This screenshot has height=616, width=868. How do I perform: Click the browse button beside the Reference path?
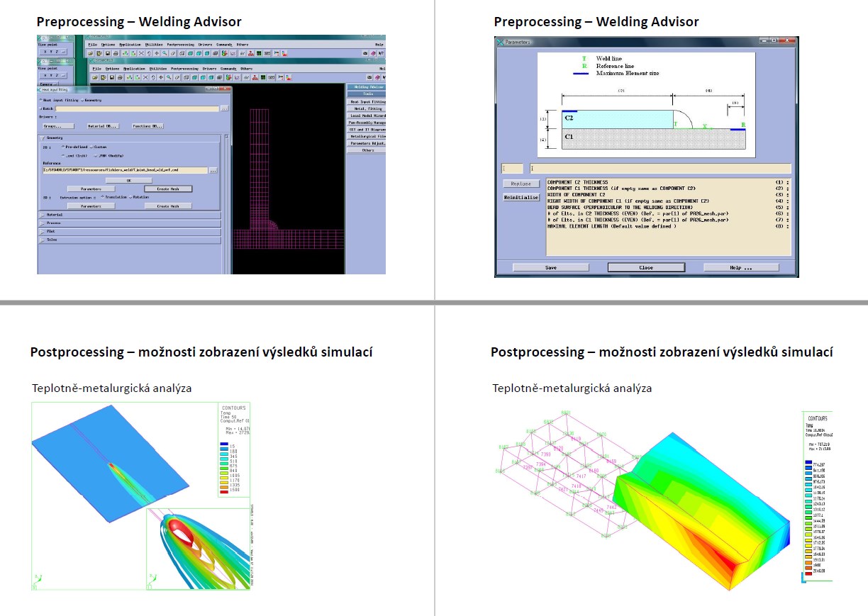coord(213,171)
